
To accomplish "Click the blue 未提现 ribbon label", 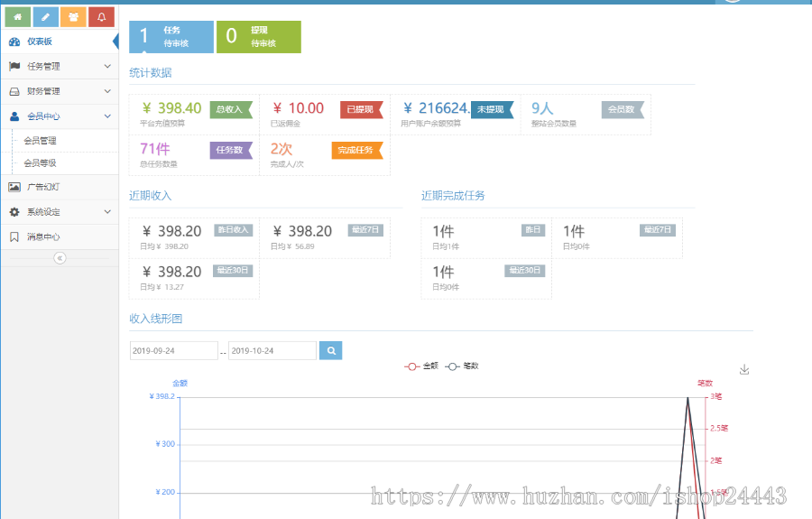I will click(x=492, y=109).
